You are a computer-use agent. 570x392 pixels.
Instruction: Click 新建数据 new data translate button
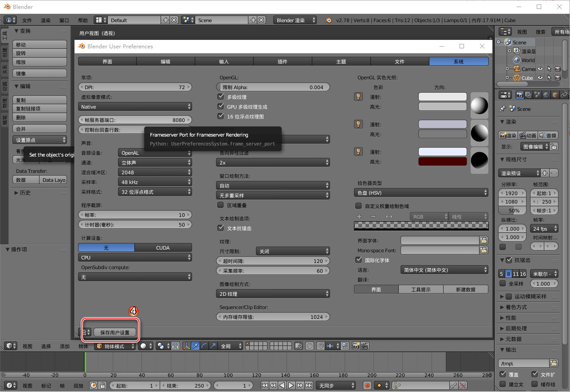click(x=466, y=289)
